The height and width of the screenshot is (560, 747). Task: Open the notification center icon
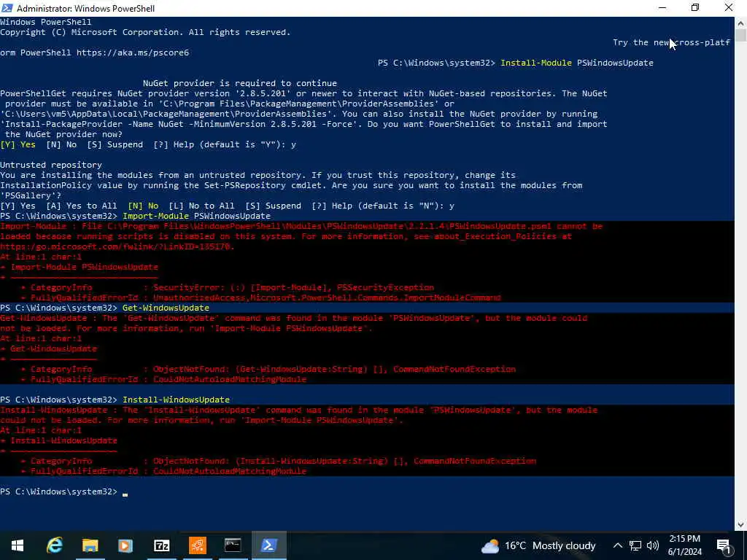(x=724, y=545)
